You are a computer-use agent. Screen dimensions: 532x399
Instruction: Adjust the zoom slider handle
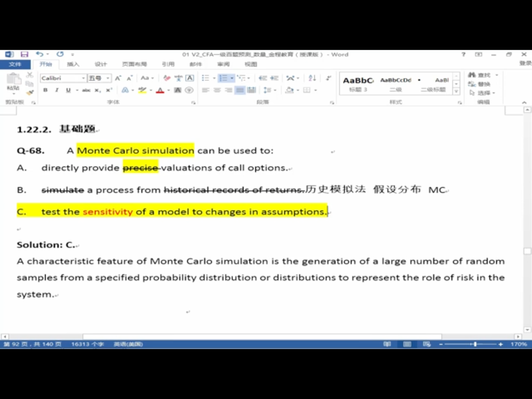click(x=475, y=344)
